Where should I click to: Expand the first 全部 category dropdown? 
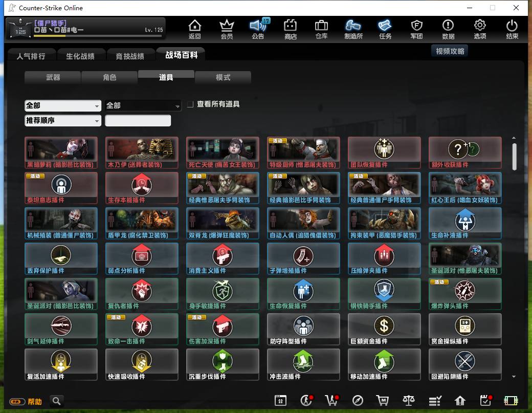point(63,105)
